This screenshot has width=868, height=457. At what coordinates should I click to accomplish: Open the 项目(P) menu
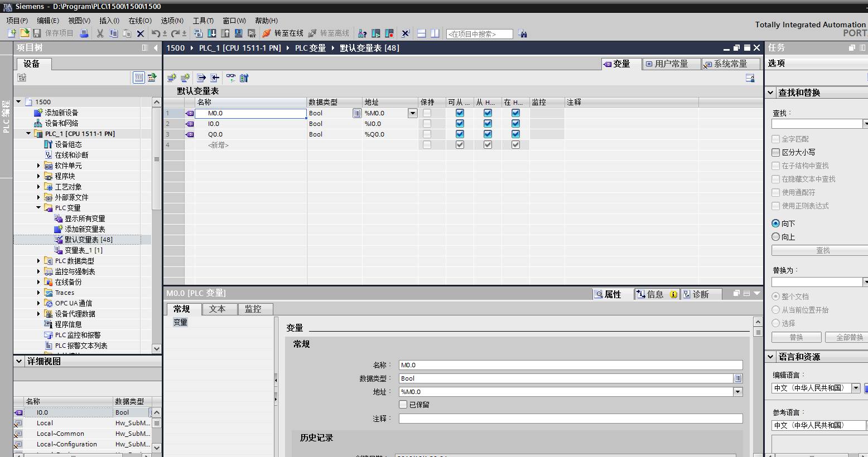click(17, 21)
